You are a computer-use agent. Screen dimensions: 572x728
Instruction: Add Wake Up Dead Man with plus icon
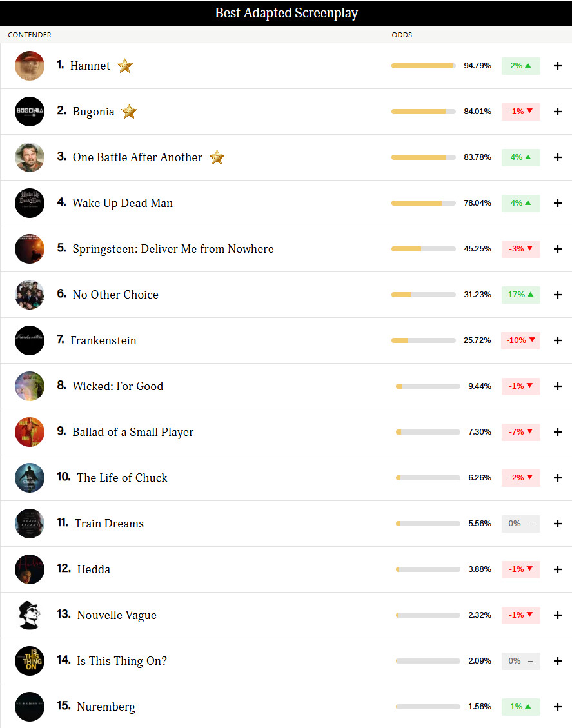(558, 203)
